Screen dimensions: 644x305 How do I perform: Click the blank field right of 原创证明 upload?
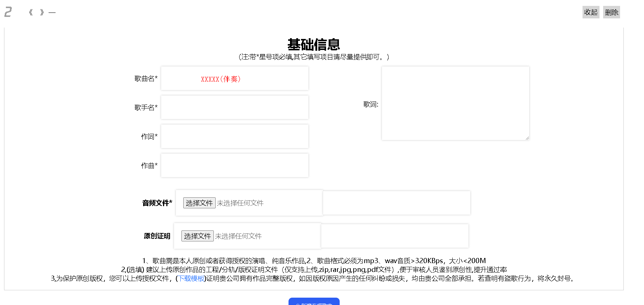(x=394, y=236)
